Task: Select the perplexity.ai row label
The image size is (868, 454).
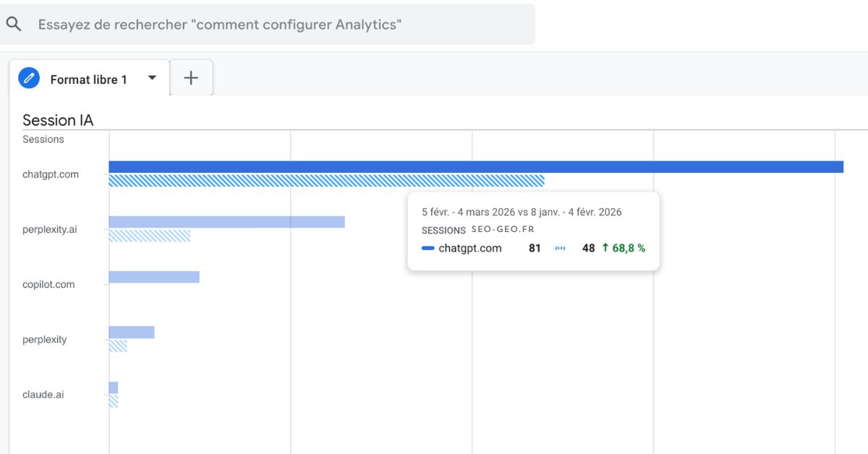Action: (50, 229)
